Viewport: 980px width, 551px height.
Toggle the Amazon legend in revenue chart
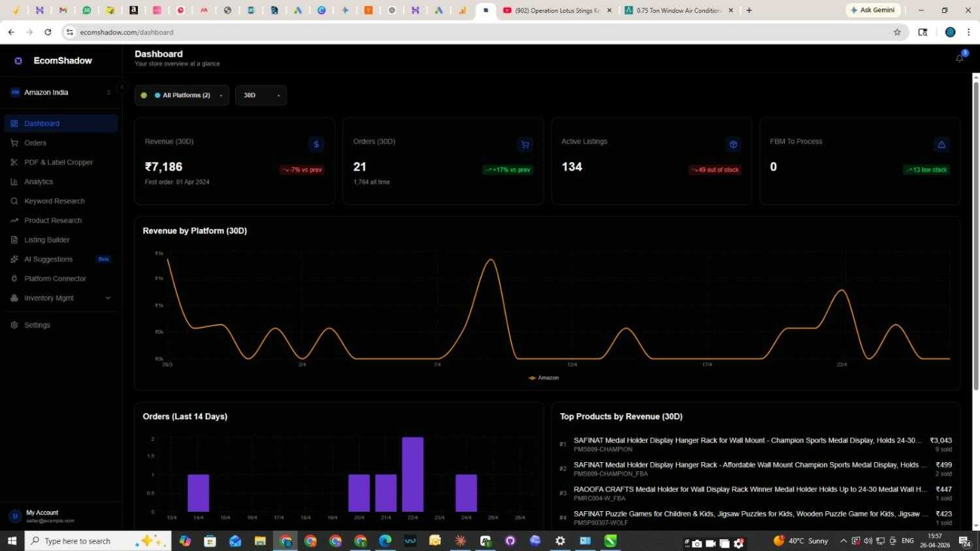(x=544, y=378)
